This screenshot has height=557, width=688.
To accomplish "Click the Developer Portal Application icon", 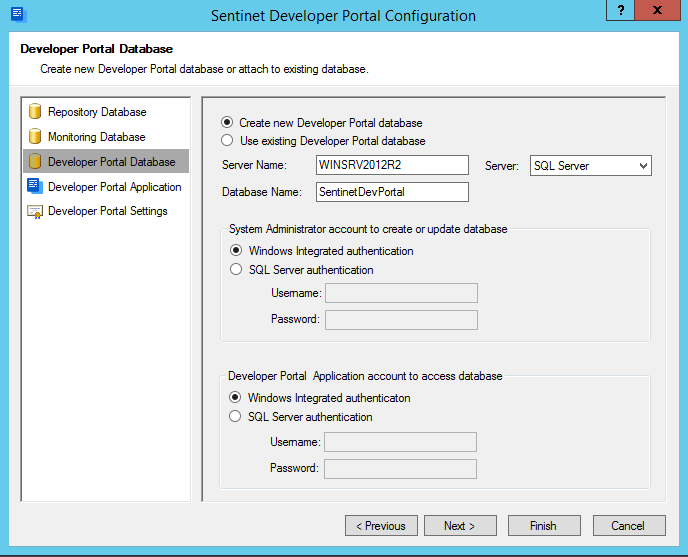I will pyautogui.click(x=35, y=186).
